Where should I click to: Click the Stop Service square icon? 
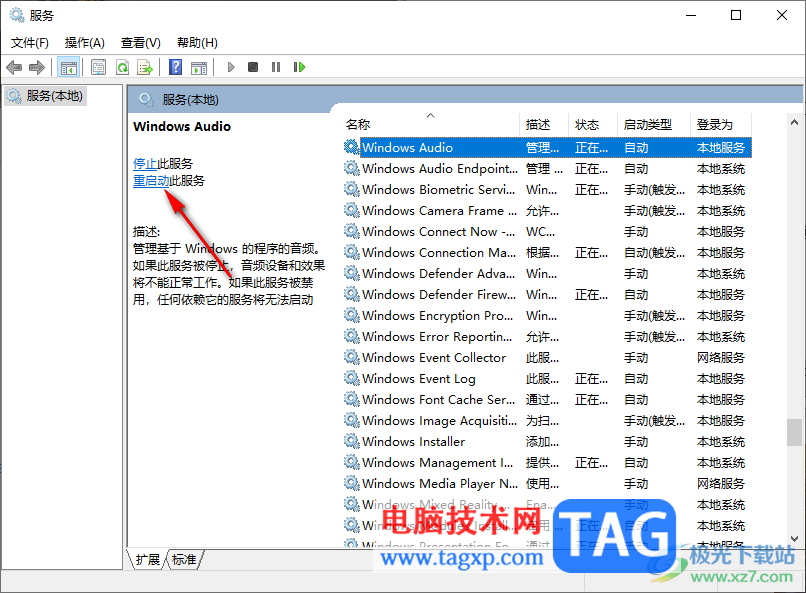tap(253, 67)
